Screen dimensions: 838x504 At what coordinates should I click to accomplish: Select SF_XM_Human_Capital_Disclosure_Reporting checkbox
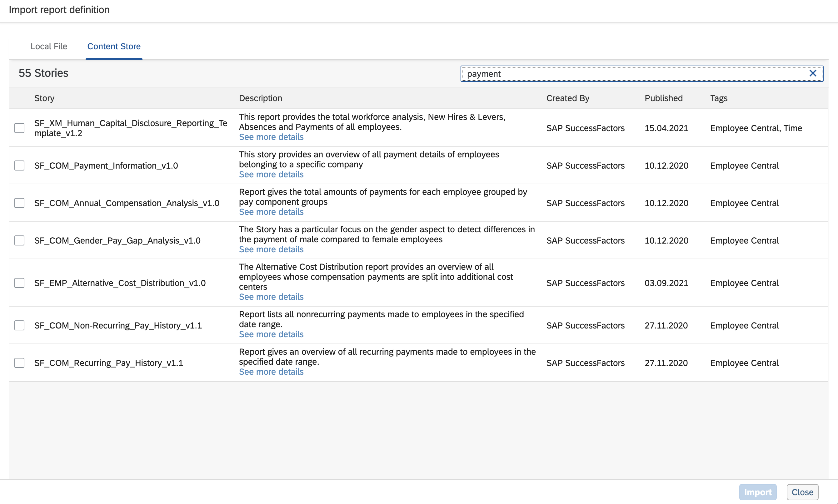point(19,128)
